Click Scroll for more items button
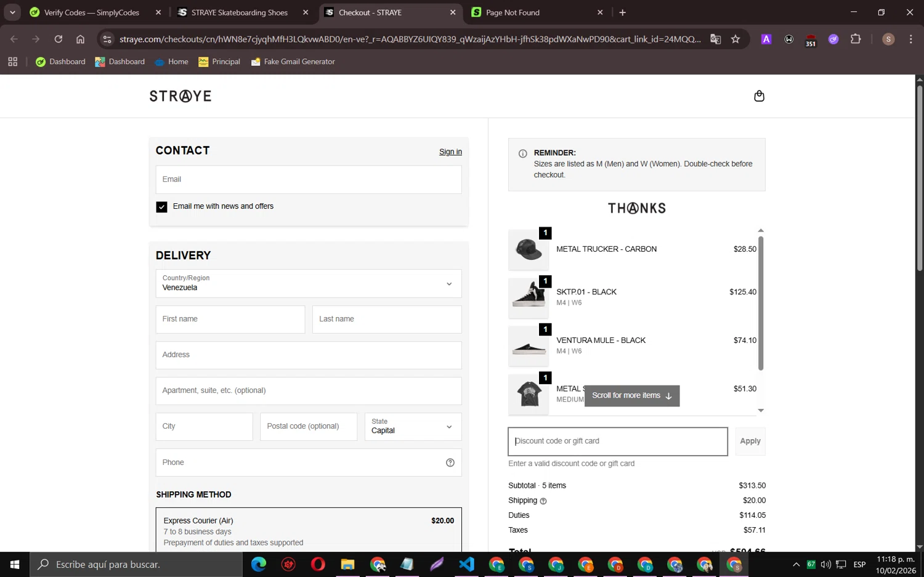 631,395
